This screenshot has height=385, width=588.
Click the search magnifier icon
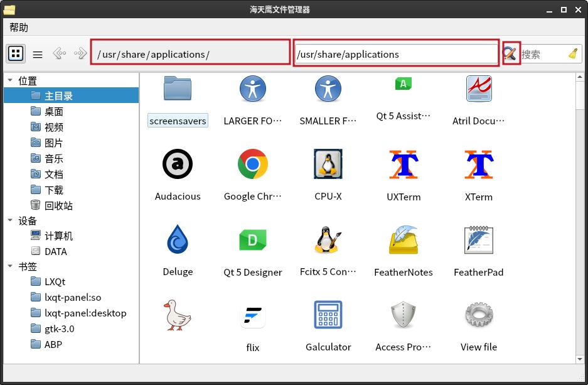tap(511, 53)
